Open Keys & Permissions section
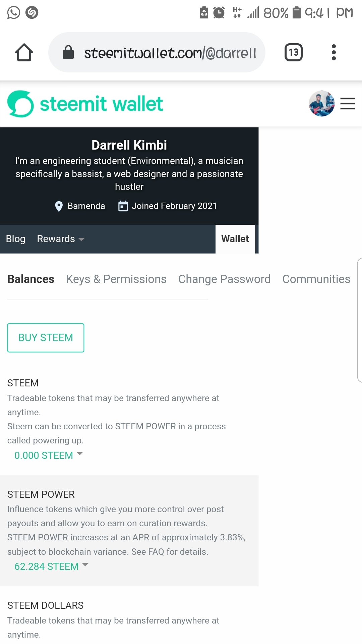 [116, 279]
